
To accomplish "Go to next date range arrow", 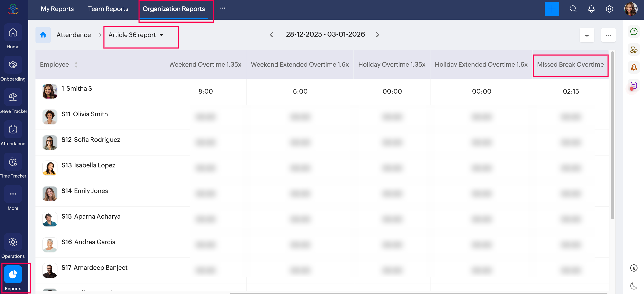I will pos(377,35).
